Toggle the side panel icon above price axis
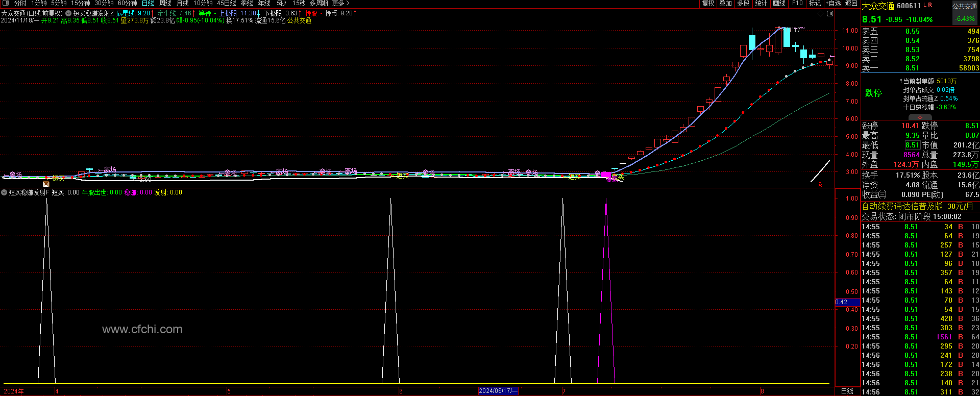Image resolution: width=980 pixels, height=396 pixels. (x=830, y=14)
